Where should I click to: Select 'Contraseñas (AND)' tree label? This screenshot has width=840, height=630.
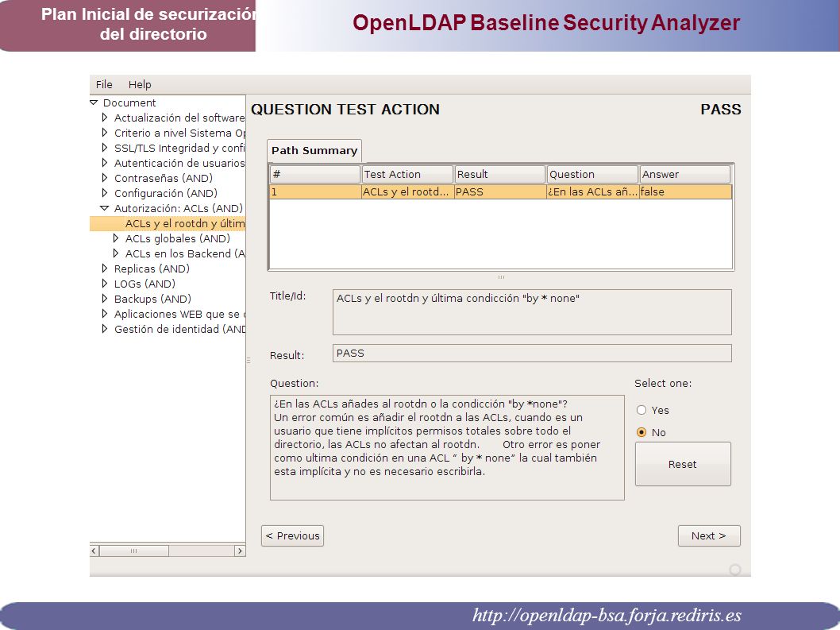pos(164,178)
